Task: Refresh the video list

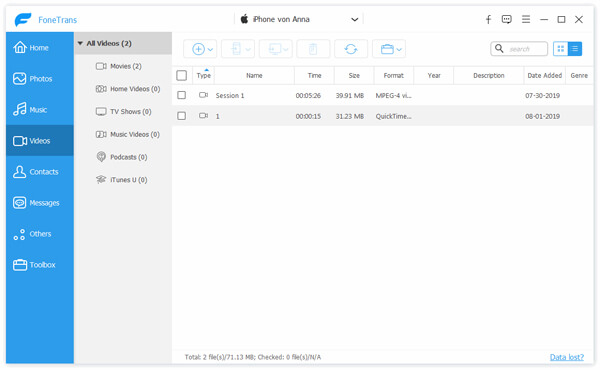Action: (x=351, y=49)
